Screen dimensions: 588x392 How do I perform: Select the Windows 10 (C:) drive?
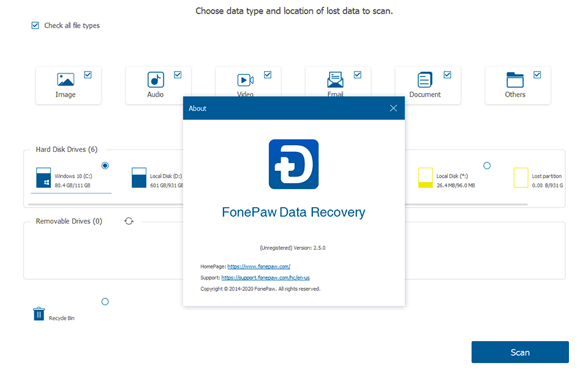pyautogui.click(x=105, y=165)
